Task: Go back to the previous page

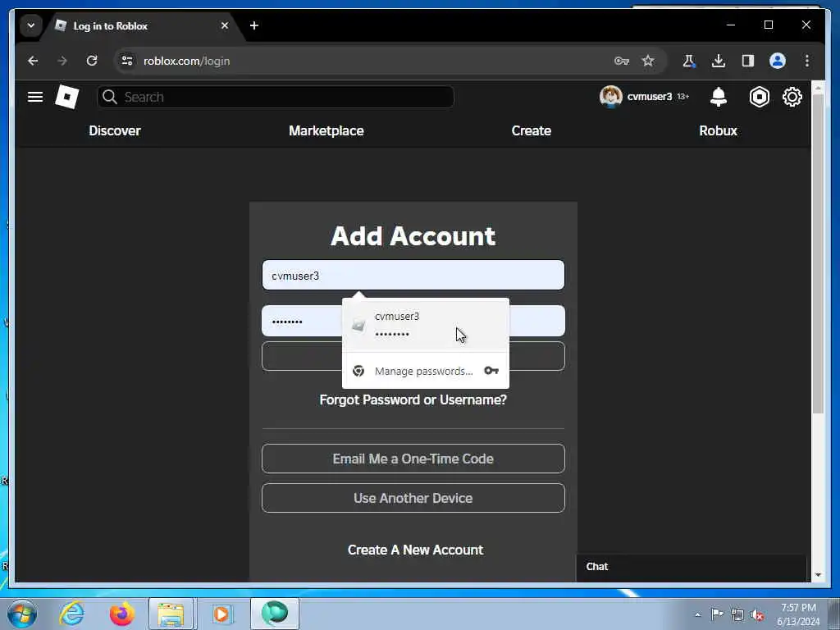Action: coord(33,61)
